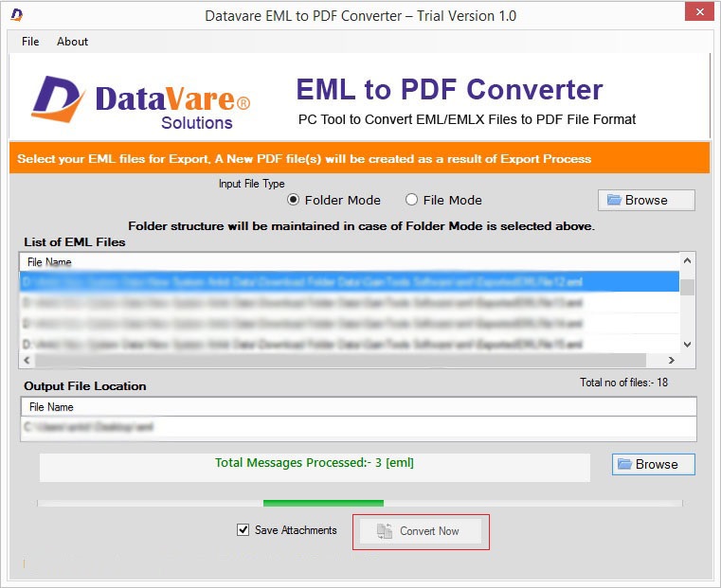The width and height of the screenshot is (721, 588).
Task: Click the DataVare Solutions logo
Action: 141,102
